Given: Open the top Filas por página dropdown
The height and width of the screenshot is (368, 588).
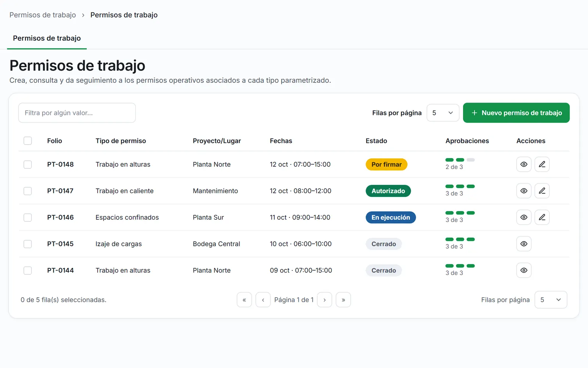Looking at the screenshot, I should [x=443, y=113].
